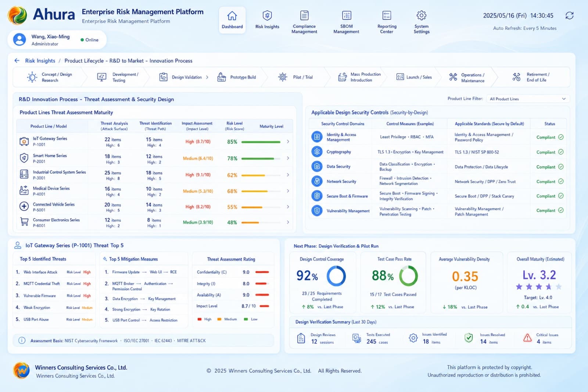588x392 pixels.
Task: Expand the IoT Gateway Series row chevron
Action: 288,141
